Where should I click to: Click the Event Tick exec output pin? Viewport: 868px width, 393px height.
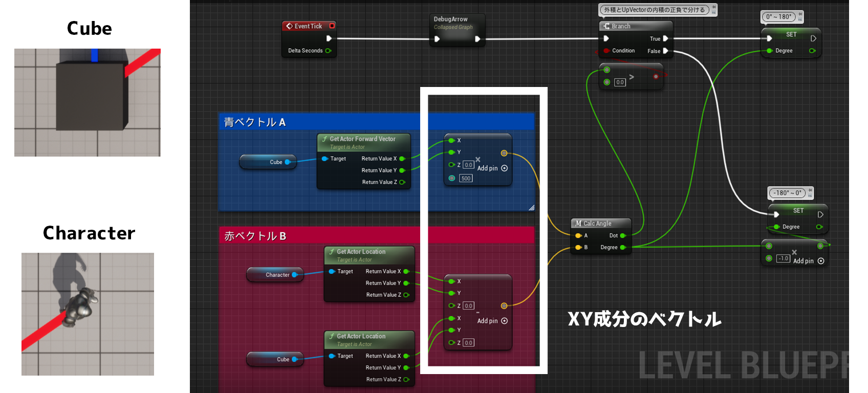329,38
